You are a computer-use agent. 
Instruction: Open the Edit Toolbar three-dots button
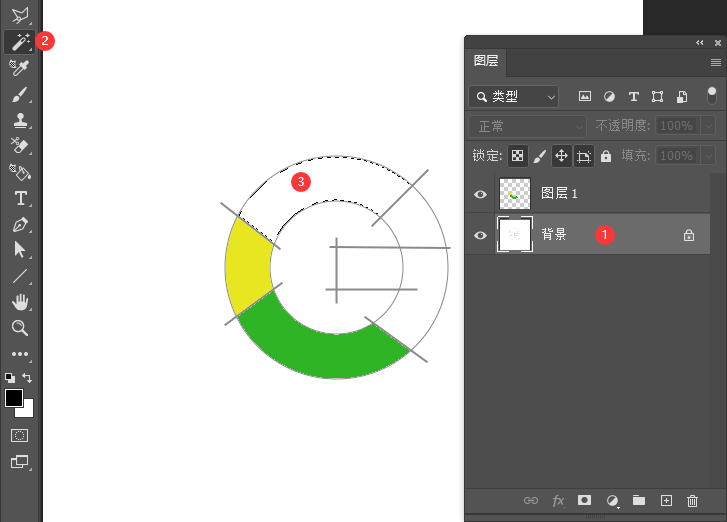19,354
